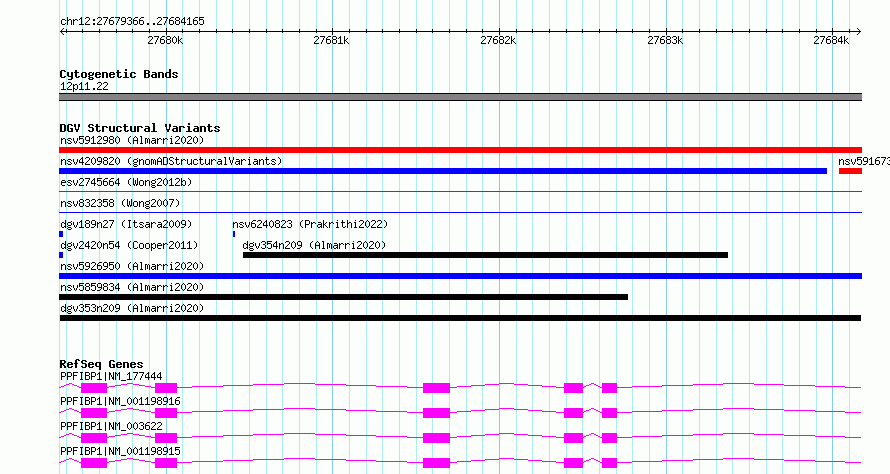Click the small blue dgv2420n54 feature mark
Screen dimensions: 890x474
[61, 255]
